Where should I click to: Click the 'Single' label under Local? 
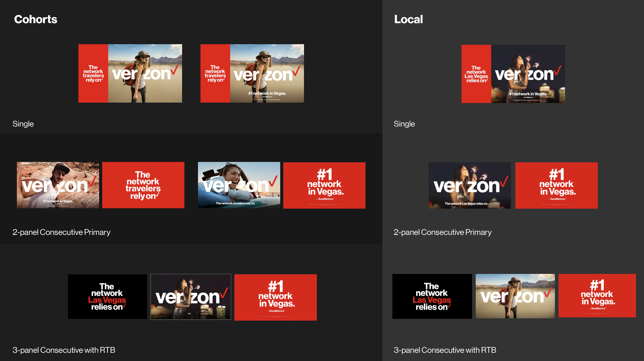click(x=404, y=124)
